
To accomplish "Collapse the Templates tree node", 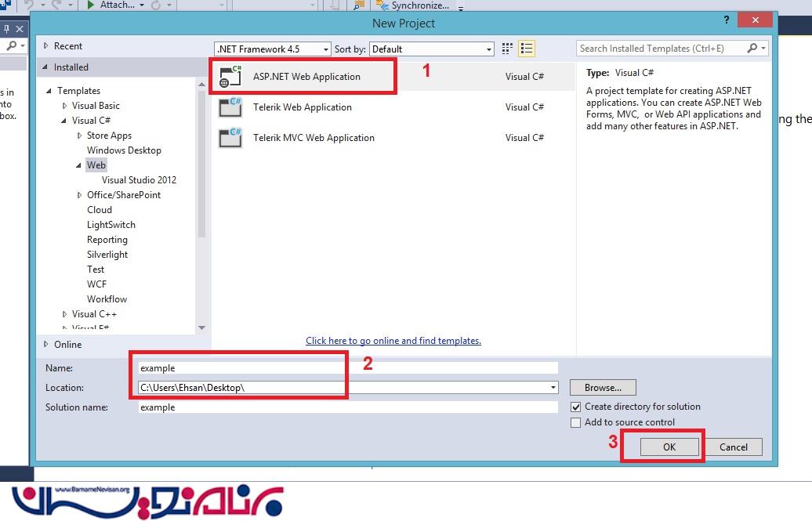I will [49, 91].
